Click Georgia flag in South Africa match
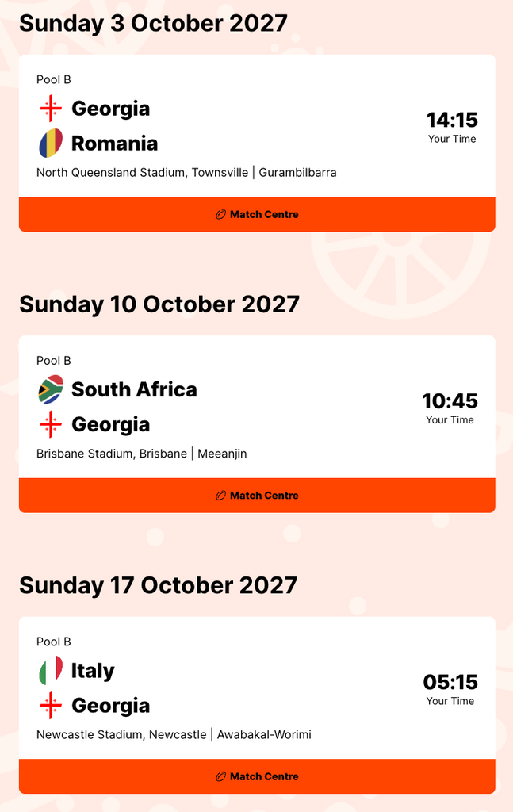 51,424
